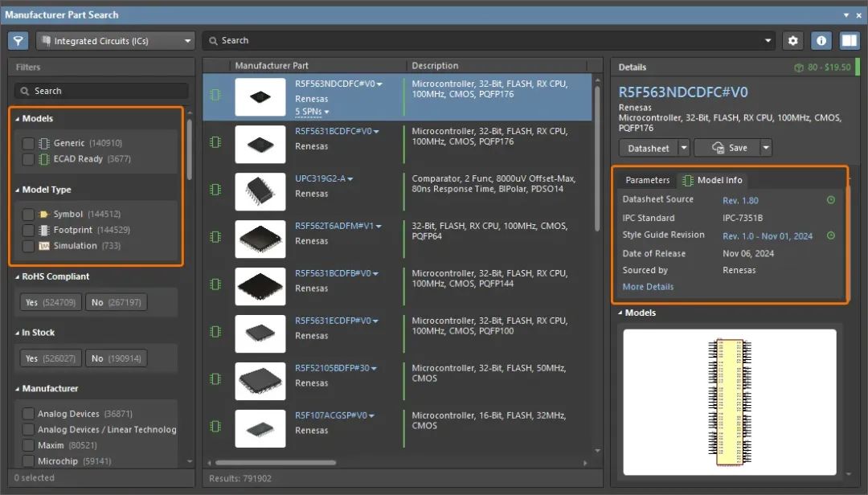Click the Save button

727,148
